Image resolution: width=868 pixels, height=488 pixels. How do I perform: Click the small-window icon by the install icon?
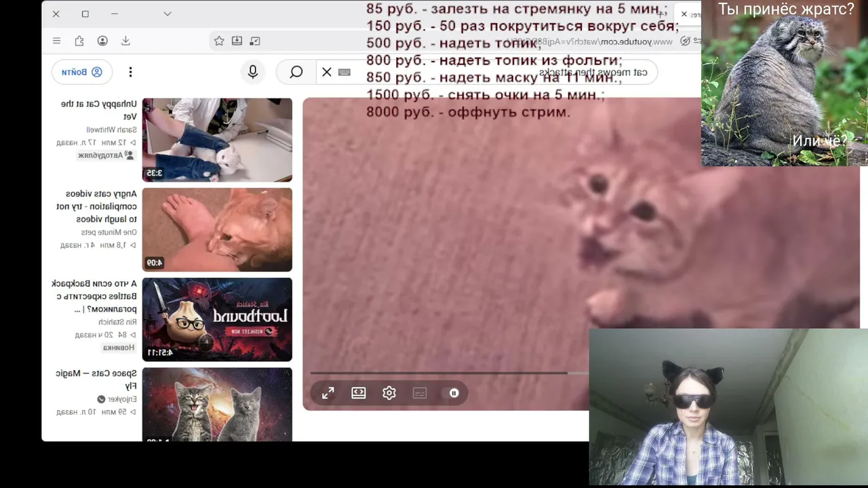click(x=255, y=41)
